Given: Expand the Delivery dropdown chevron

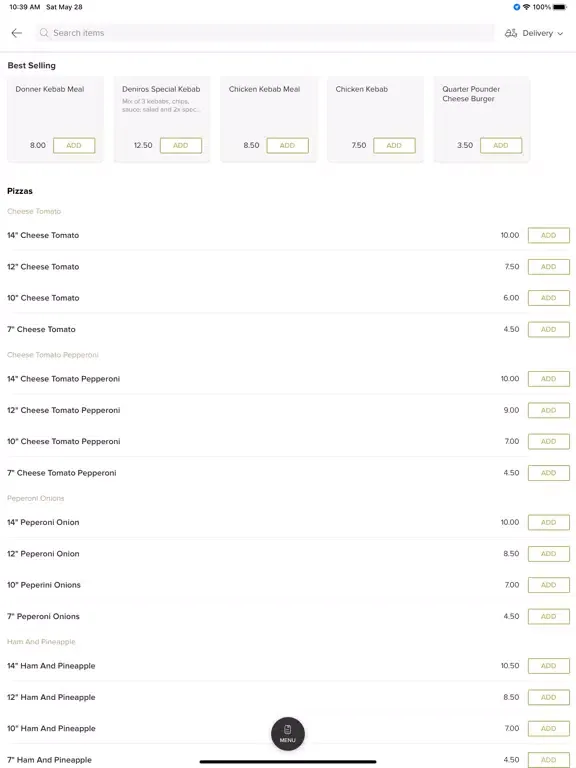Looking at the screenshot, I should 560,34.
